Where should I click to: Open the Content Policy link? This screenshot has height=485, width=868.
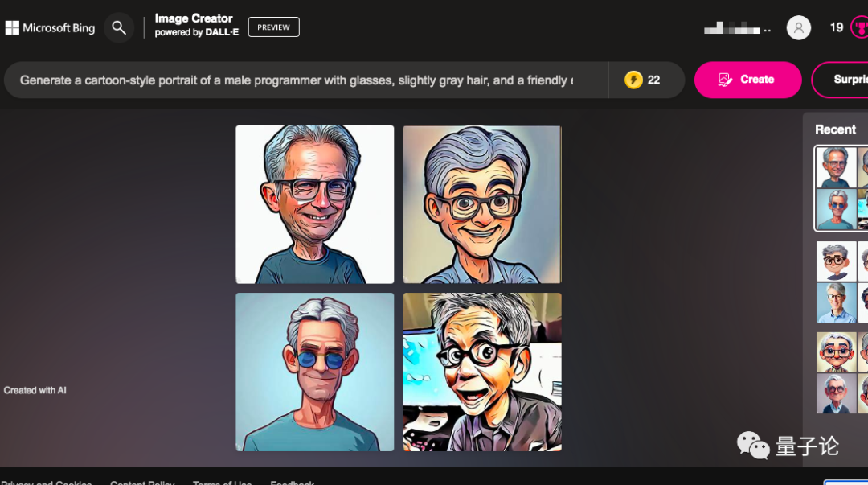142,483
